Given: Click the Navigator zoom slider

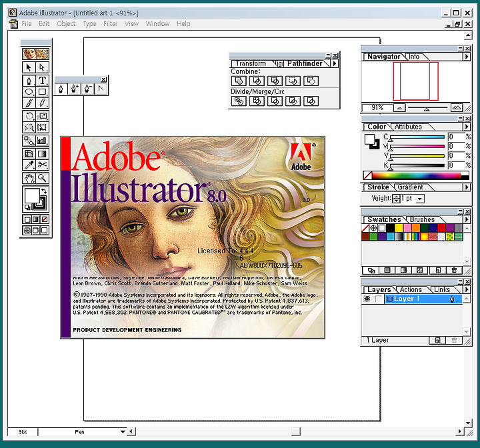Looking at the screenshot, I should tap(427, 108).
